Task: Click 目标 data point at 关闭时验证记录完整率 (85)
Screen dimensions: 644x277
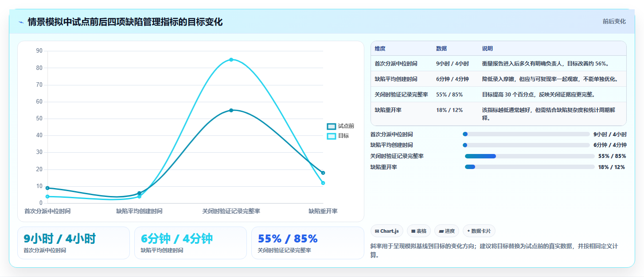Action: point(231,60)
